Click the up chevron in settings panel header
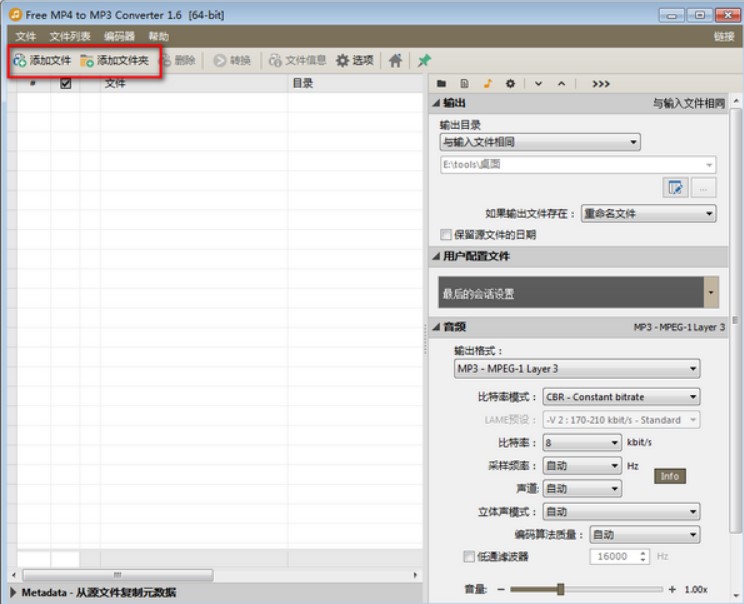The image size is (744, 604). click(561, 84)
